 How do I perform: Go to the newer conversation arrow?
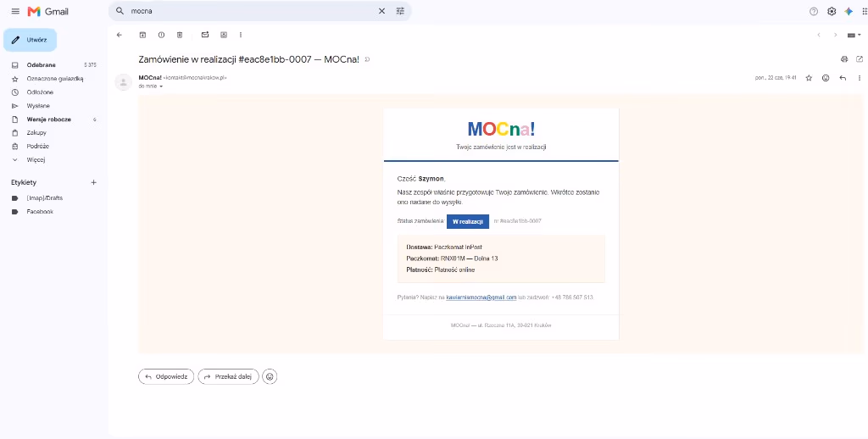coord(818,35)
